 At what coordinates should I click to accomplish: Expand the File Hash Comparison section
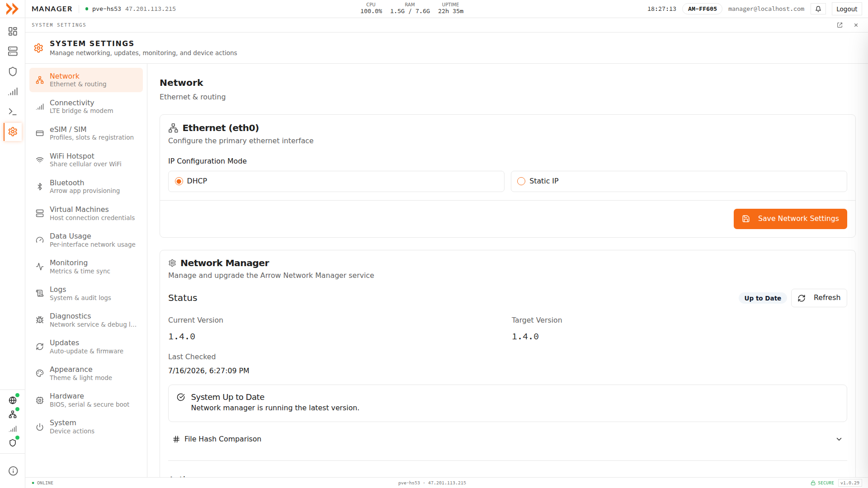coord(507,439)
